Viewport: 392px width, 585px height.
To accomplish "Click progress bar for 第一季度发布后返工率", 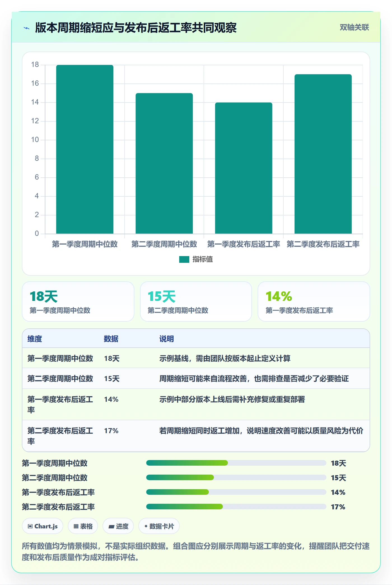I will pos(236,492).
